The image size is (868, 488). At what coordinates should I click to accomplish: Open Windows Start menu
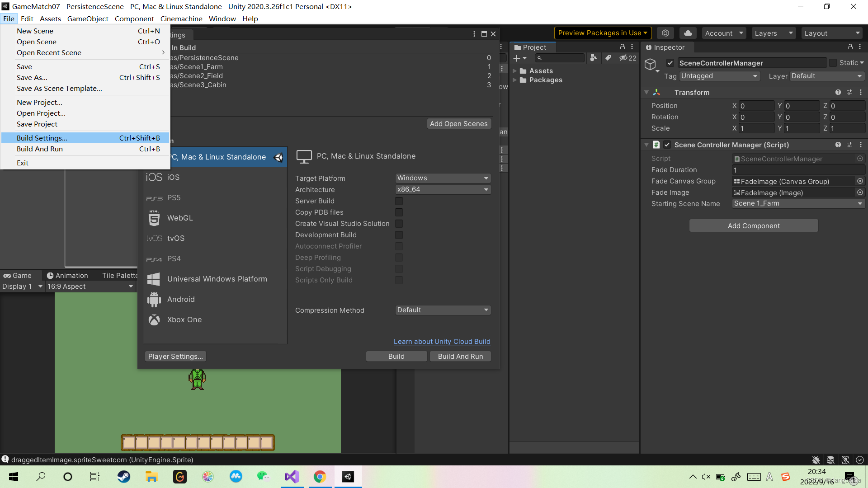14,477
